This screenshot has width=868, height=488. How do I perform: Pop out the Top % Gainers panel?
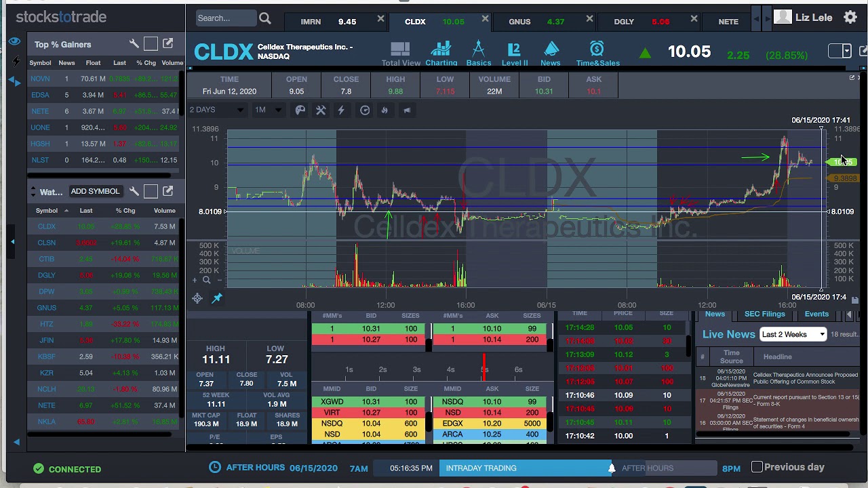click(168, 44)
